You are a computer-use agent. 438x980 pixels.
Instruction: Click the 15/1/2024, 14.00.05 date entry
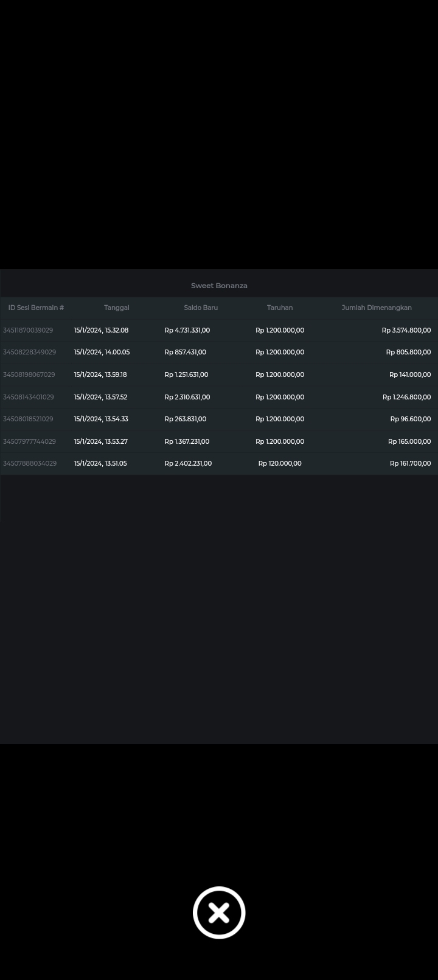(x=102, y=352)
